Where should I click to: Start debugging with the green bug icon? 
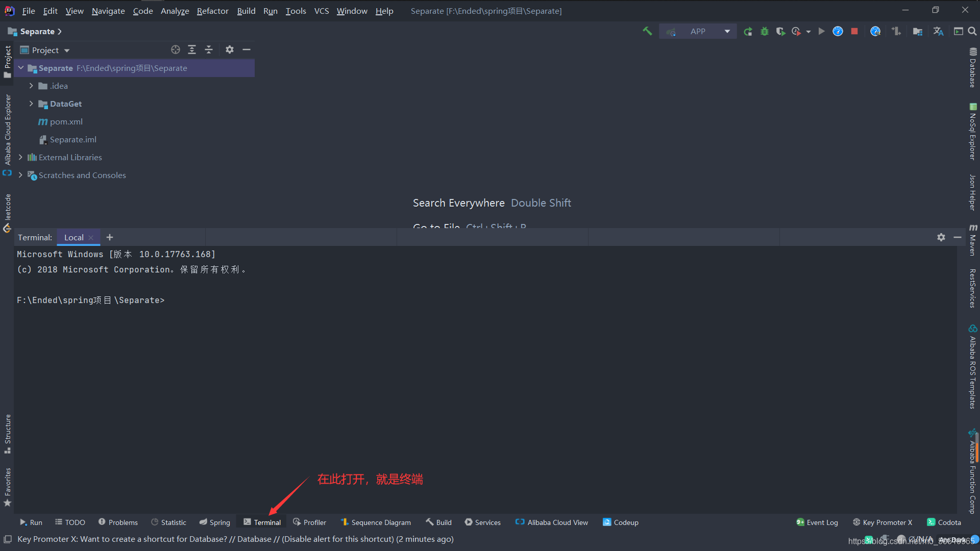(765, 32)
